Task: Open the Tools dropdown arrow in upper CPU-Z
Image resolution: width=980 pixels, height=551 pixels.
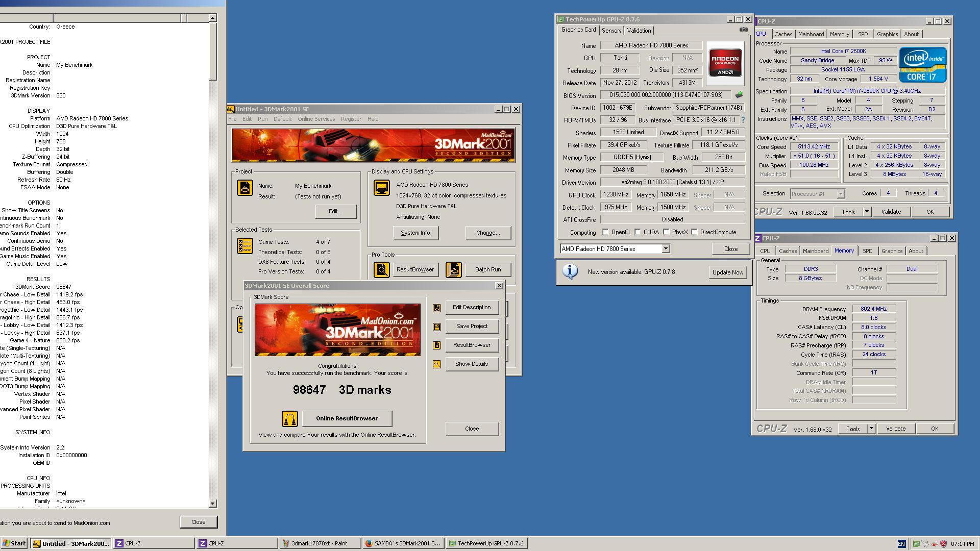Action: (x=866, y=212)
